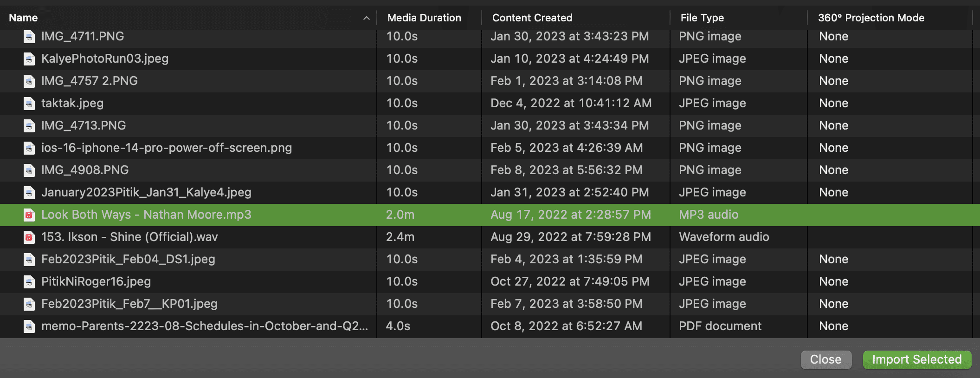Click the PitikNiRoger16.jpeg file icon

tap(29, 282)
